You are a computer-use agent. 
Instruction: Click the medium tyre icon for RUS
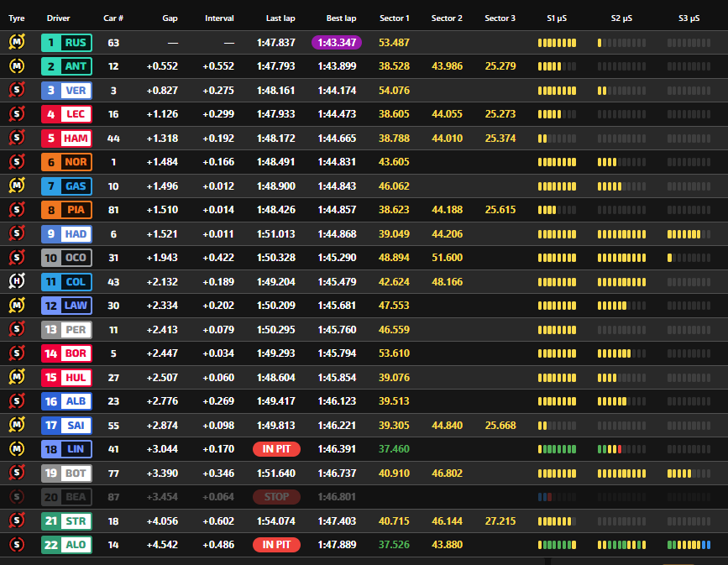17,42
